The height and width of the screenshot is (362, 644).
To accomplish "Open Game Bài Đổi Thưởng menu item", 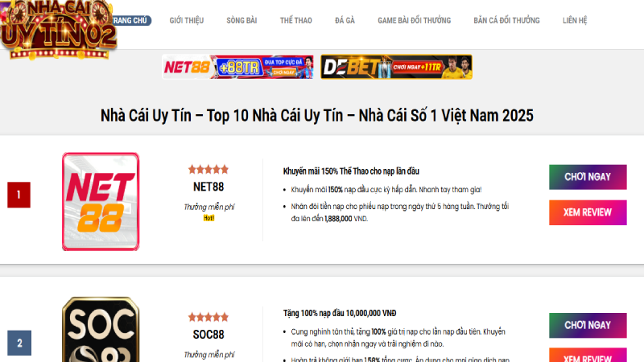I will (414, 21).
